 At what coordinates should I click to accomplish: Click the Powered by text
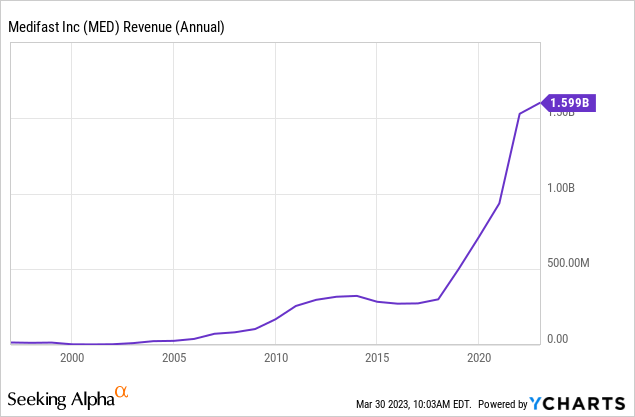[503, 404]
